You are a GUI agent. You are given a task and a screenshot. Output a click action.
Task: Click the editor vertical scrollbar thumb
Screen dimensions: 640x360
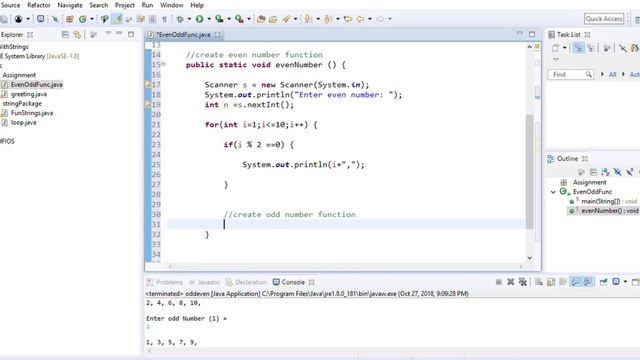529,171
